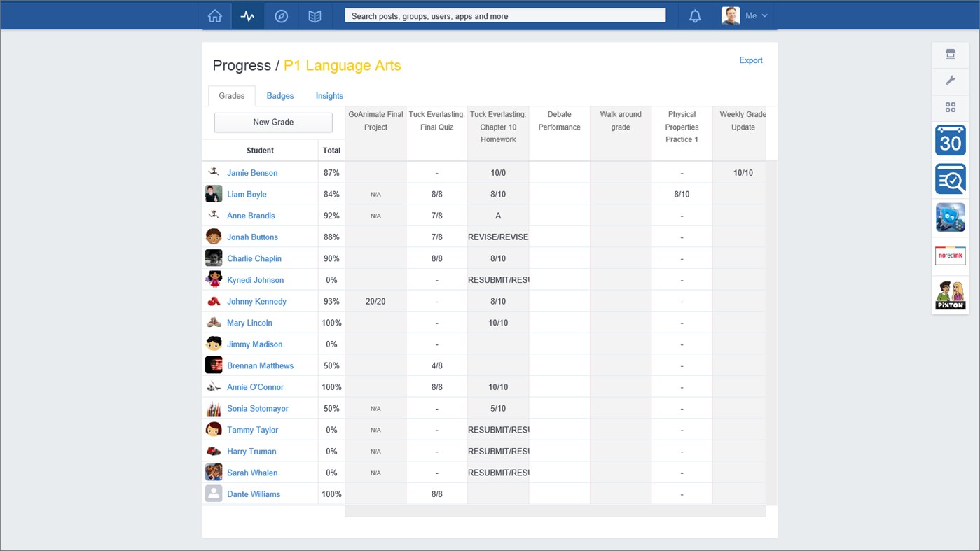The width and height of the screenshot is (980, 551).
Task: Launch the Calendar 30 app icon
Action: pos(950,140)
